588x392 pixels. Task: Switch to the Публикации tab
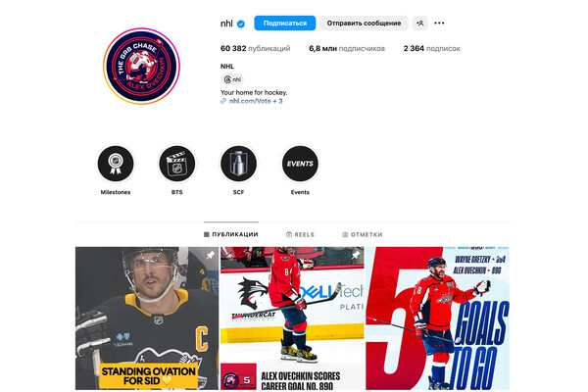click(x=231, y=234)
